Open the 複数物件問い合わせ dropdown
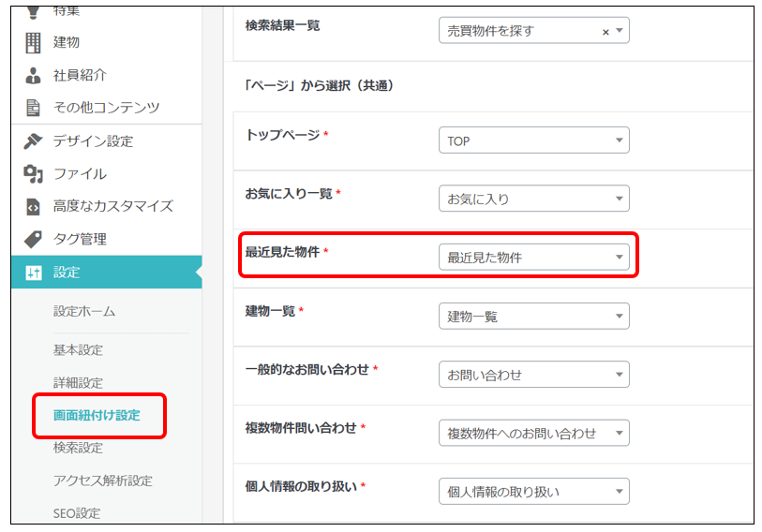 pos(533,433)
